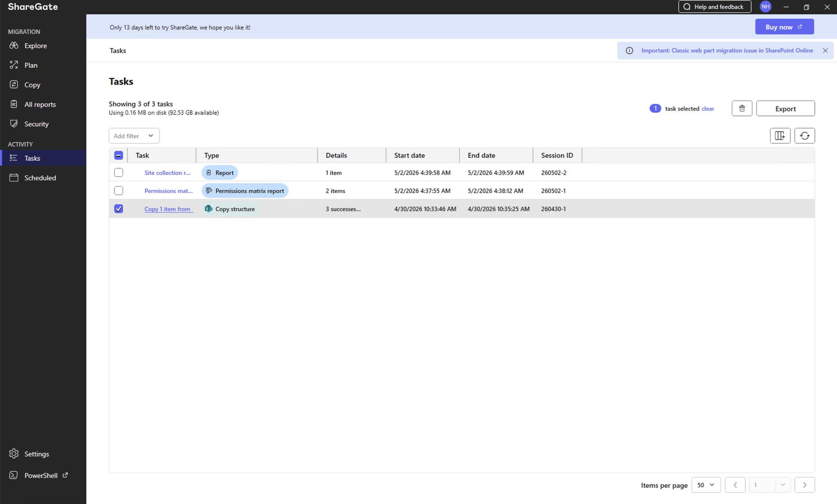Click the All reports clipboard icon
The width and height of the screenshot is (837, 504).
14,104
